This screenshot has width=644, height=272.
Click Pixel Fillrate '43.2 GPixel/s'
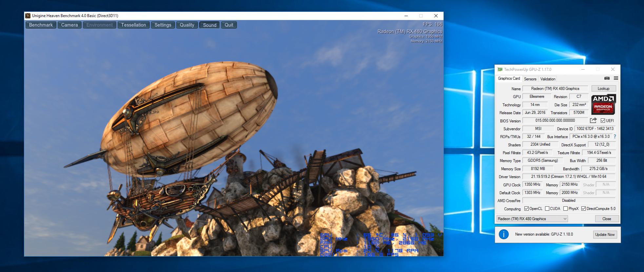[x=537, y=153]
